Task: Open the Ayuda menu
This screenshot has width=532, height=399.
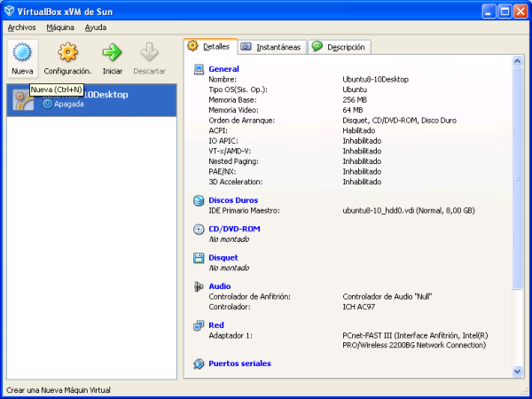Action: 96,27
